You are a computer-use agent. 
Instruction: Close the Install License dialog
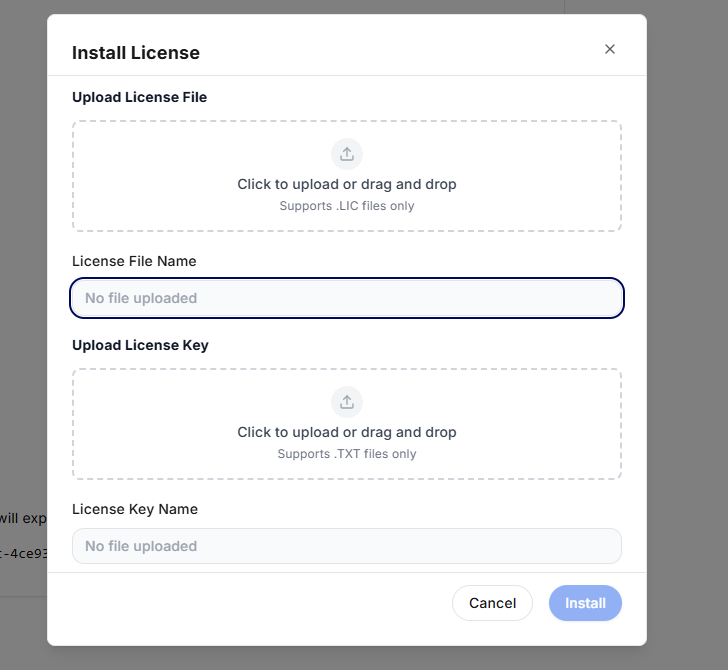tap(610, 49)
